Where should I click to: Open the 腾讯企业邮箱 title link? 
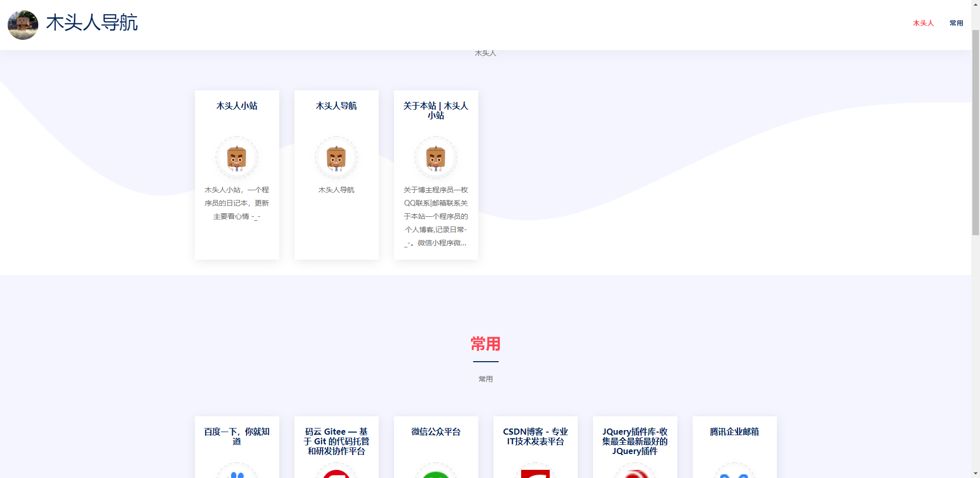point(734,432)
